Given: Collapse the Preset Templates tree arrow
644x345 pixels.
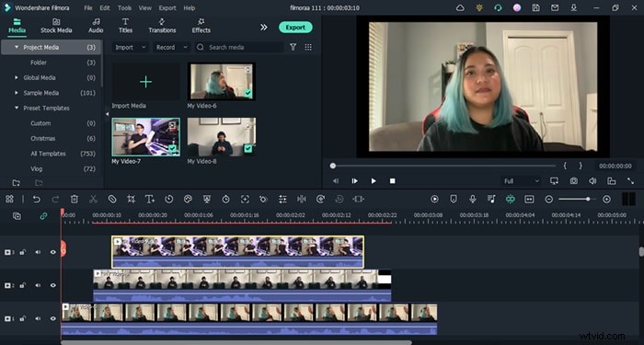Looking at the screenshot, I should point(17,108).
